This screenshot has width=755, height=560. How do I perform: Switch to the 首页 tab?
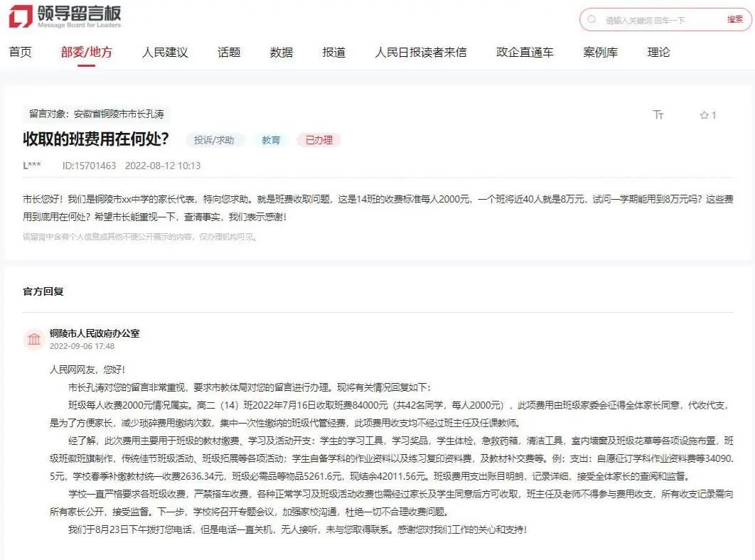click(x=20, y=51)
